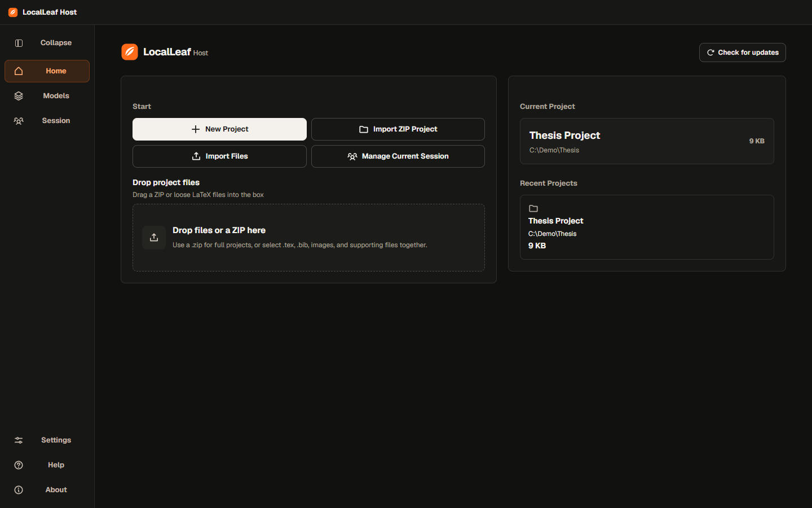Open the Home section label

pyautogui.click(x=56, y=71)
